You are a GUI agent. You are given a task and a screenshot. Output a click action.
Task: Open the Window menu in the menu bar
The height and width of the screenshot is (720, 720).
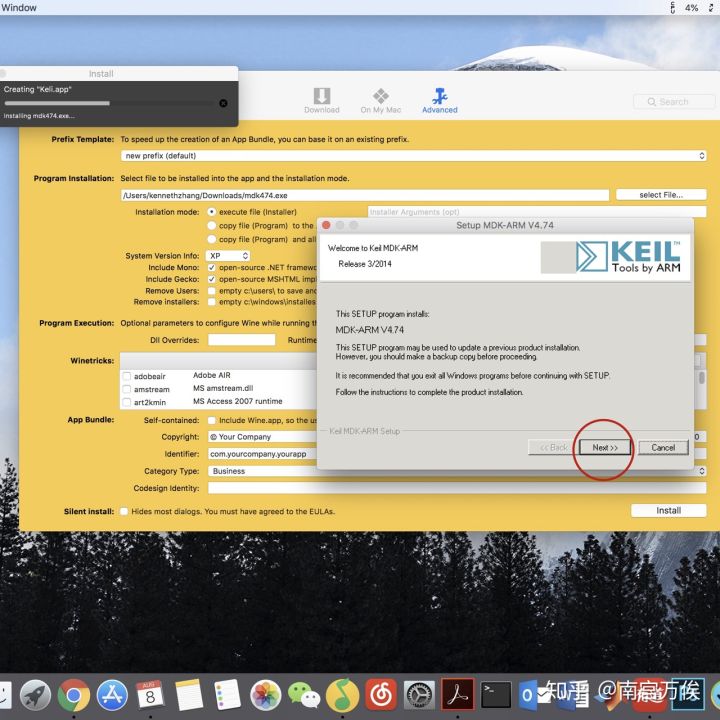coord(19,8)
